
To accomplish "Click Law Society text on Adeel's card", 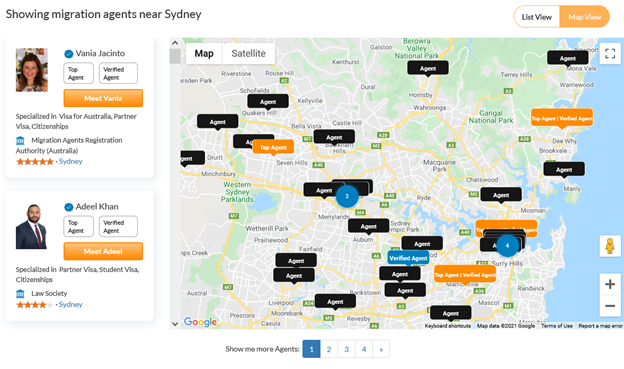I will click(x=49, y=293).
